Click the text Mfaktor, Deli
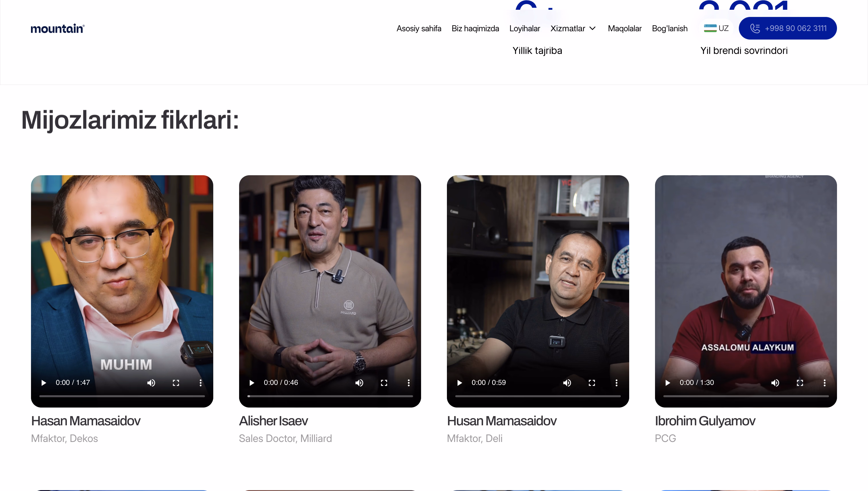 [474, 439]
